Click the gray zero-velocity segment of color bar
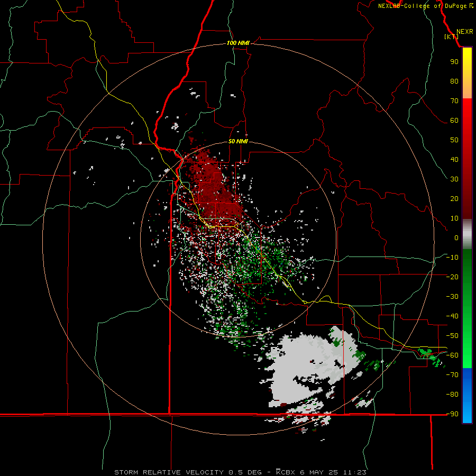This screenshot has height=476, width=476. click(467, 234)
